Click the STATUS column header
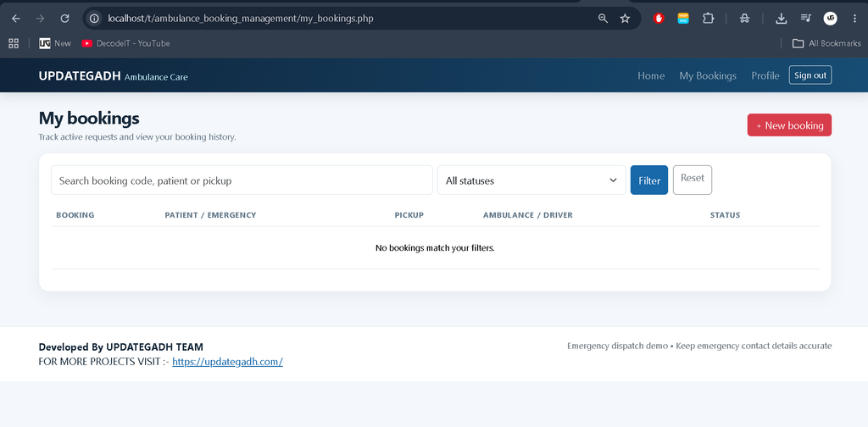Viewport: 868px width, 427px height. click(726, 215)
